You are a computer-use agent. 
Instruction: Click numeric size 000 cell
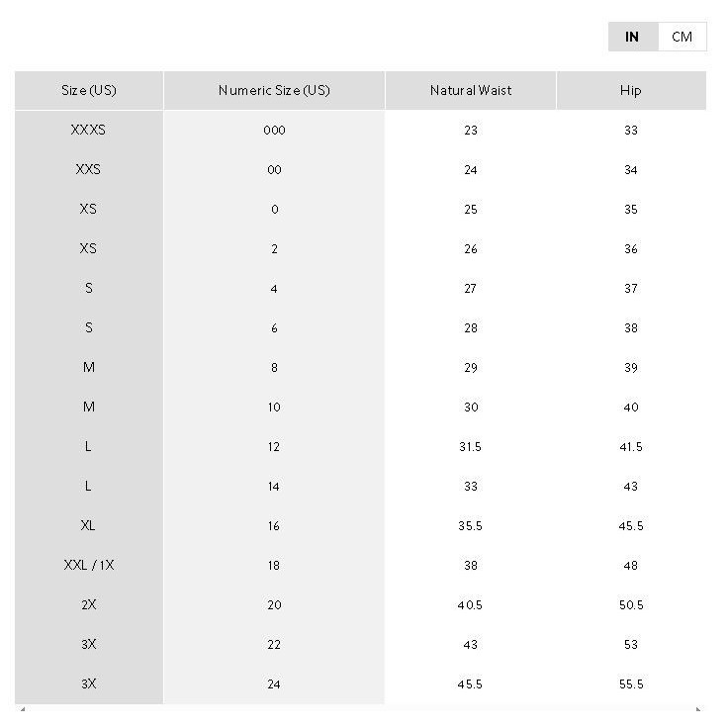[274, 130]
